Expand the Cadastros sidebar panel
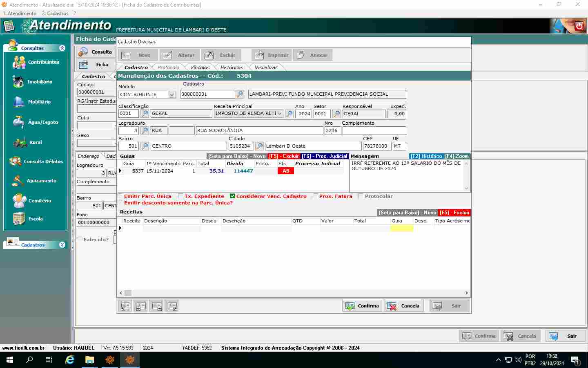 [x=62, y=245]
